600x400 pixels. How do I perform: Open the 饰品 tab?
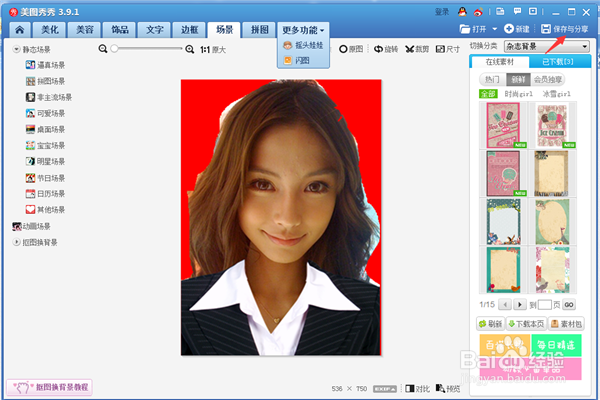tap(120, 30)
